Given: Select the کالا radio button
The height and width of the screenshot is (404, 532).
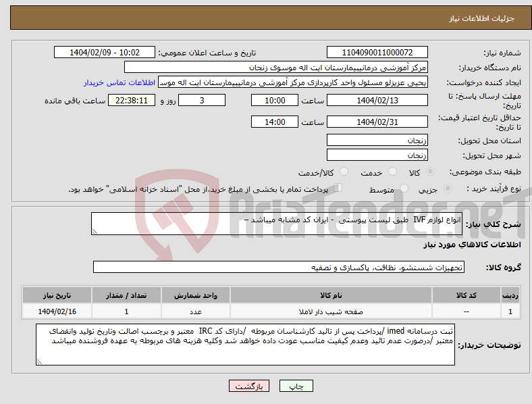Looking at the screenshot, I should point(430,172).
